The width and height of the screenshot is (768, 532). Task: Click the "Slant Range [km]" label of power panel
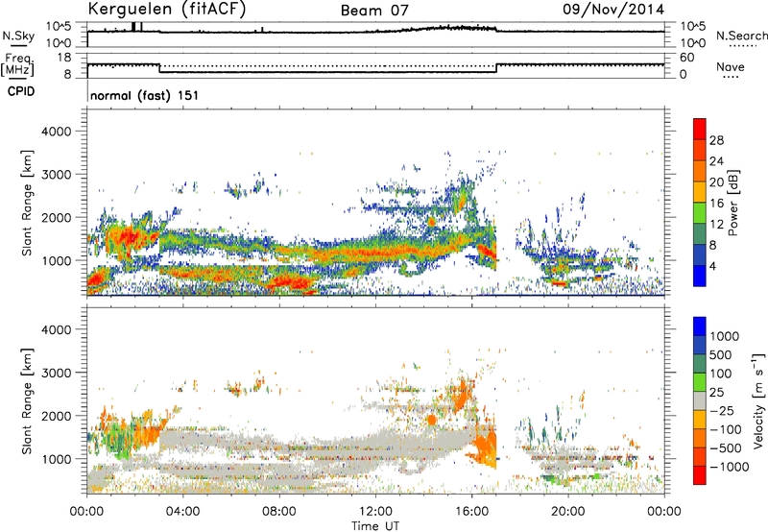pyautogui.click(x=27, y=203)
